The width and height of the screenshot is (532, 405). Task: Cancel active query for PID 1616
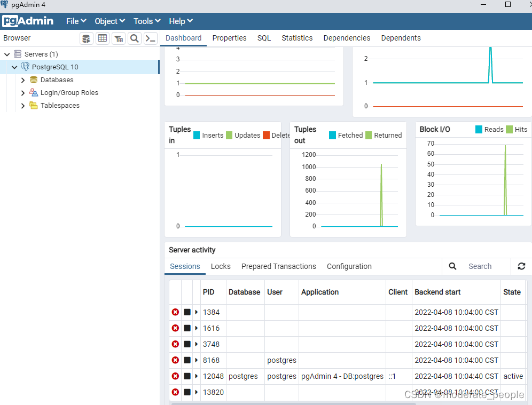pyautogui.click(x=187, y=328)
